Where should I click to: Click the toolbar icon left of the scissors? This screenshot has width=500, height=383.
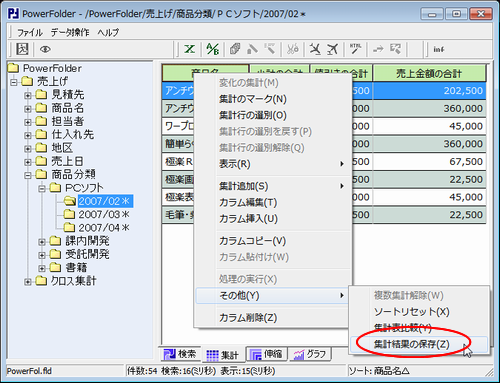coord(270,49)
